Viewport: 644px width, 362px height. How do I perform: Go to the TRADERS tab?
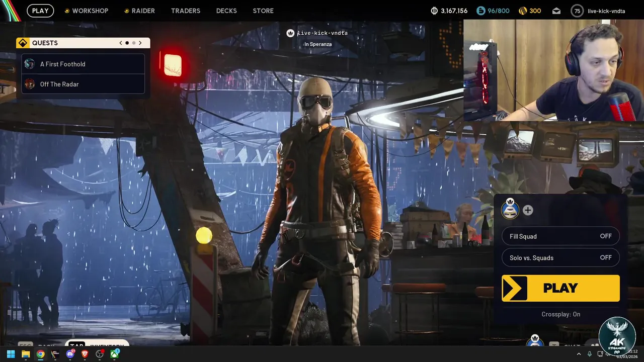pyautogui.click(x=186, y=11)
